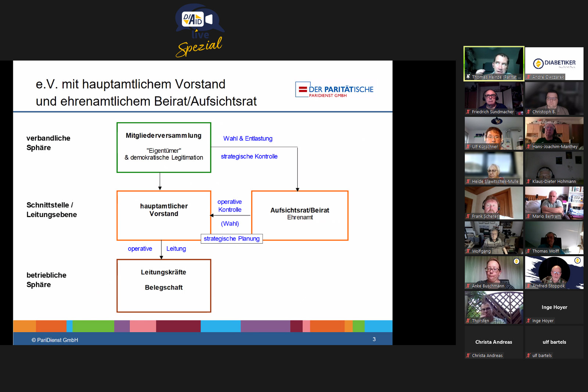Unmute Christa Andreas via her mic icon
Image resolution: width=588 pixels, height=392 pixels.
pyautogui.click(x=467, y=356)
